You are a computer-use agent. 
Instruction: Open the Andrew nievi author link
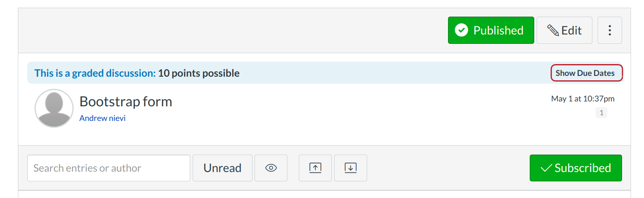pyautogui.click(x=102, y=118)
